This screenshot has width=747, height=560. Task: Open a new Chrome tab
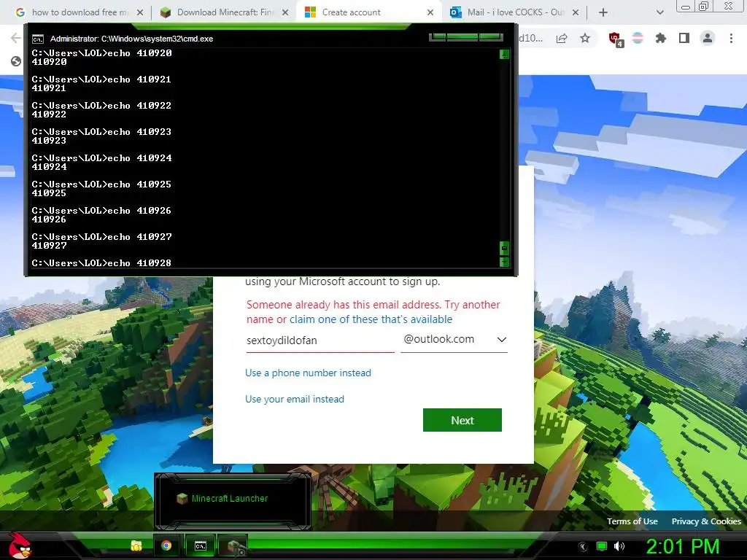tap(603, 12)
